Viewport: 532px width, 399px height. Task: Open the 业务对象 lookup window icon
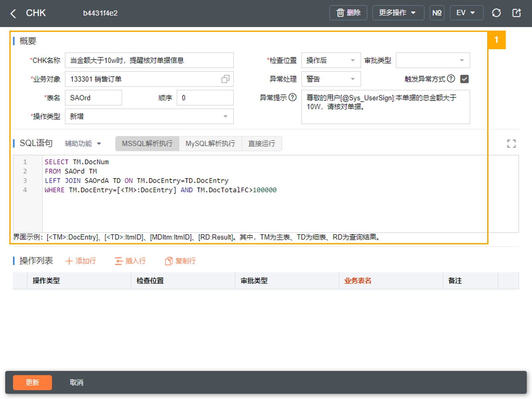point(225,79)
